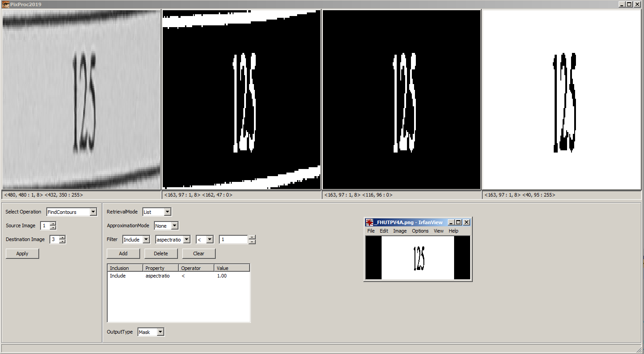Decrease the Destination Image number with down arrow
644x354 pixels.
(x=62, y=241)
